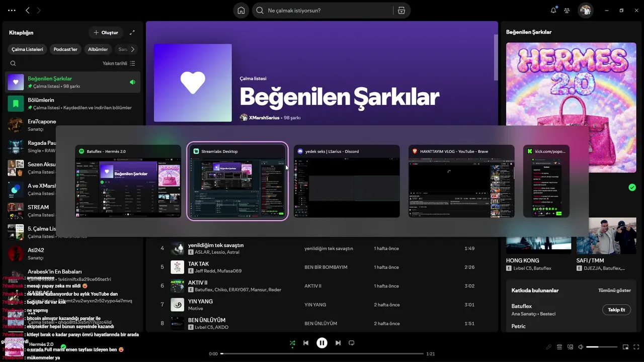The image size is (644, 362).
Task: Open Friend Activity icon
Action: [567, 10]
